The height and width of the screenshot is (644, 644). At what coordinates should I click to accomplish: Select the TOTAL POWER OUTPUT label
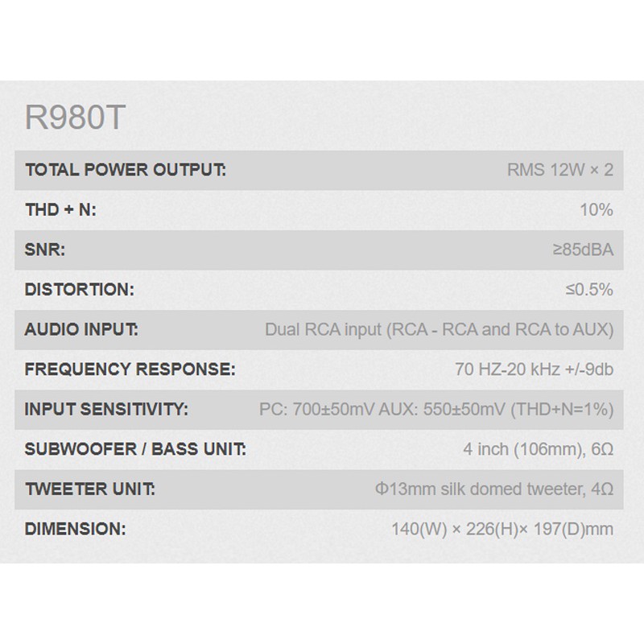pyautogui.click(x=126, y=171)
